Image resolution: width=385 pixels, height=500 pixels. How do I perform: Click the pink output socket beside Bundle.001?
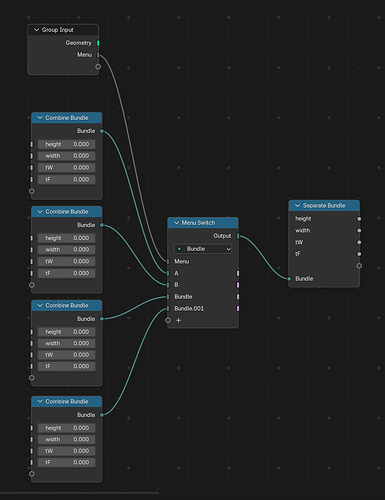[238, 309]
